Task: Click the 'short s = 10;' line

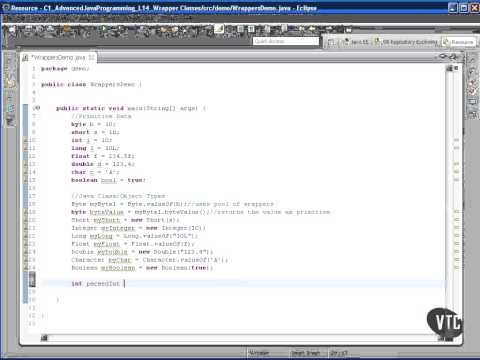Action: [95, 132]
